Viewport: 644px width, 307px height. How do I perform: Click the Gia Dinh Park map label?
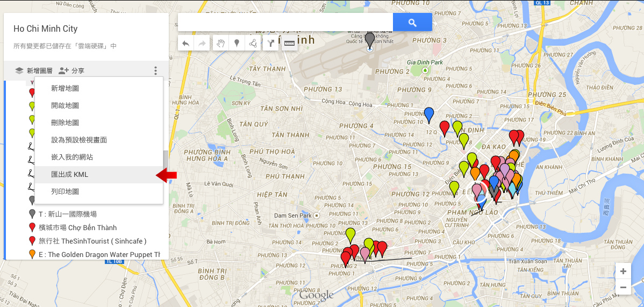click(425, 62)
